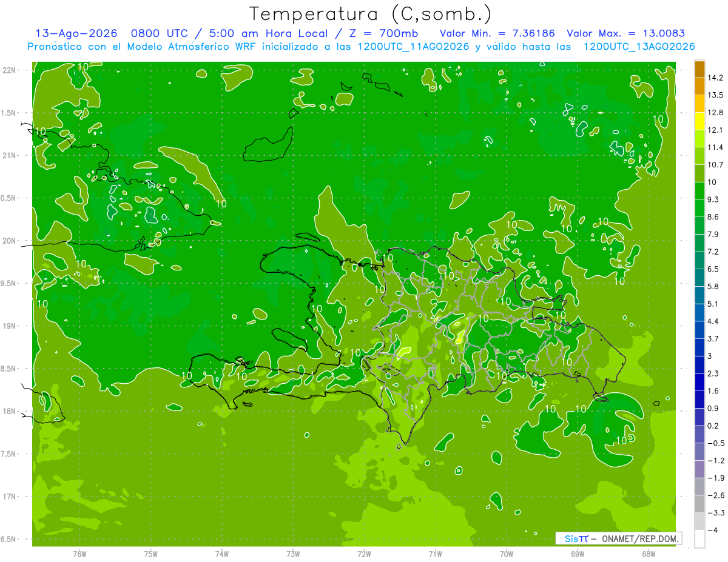
Task: Click the '72W' longitude axis label
Action: pyautogui.click(x=364, y=554)
